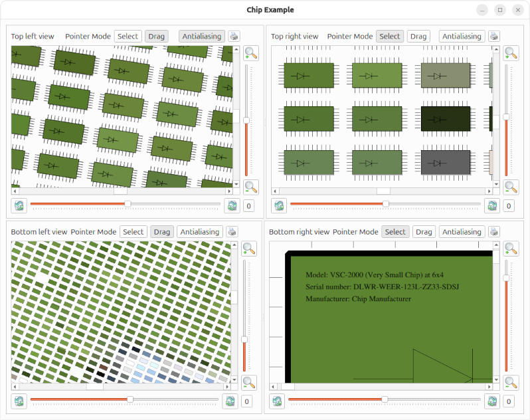Click zoom out icon in bottom left view
The image size is (530, 420).
249,383
